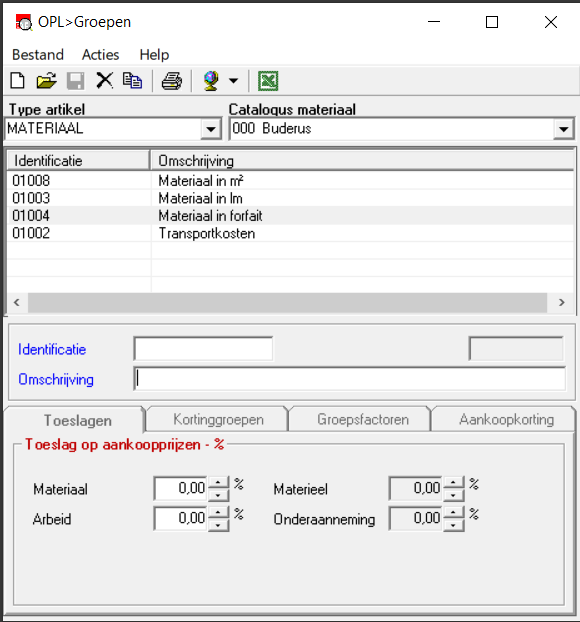Open the Type artikel dropdown

[x=211, y=129]
